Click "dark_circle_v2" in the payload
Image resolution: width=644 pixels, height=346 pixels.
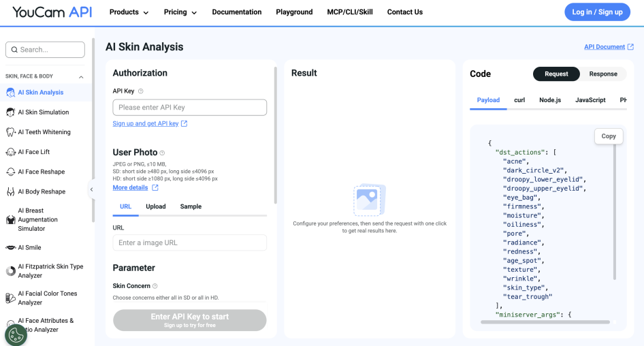534,170
